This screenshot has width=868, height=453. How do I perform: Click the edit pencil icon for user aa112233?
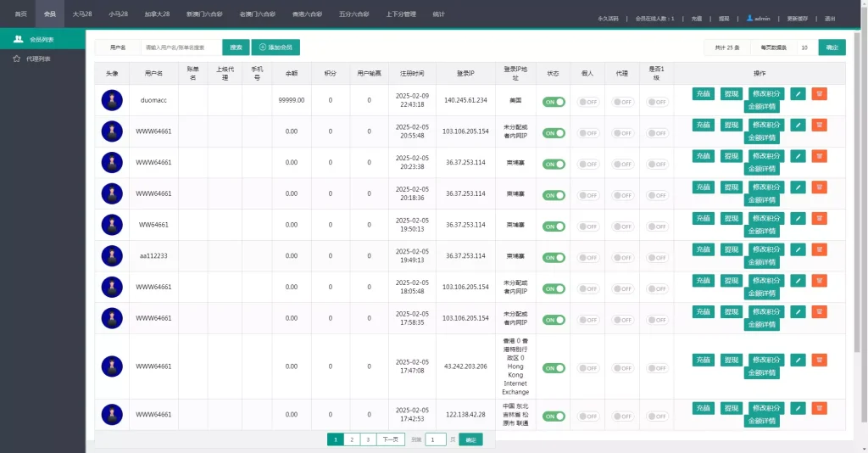tap(798, 250)
